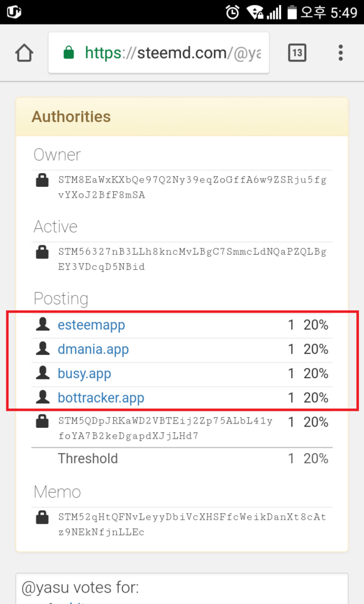364x604 pixels.
Task: Tap the battery status icon
Action: coord(292,12)
